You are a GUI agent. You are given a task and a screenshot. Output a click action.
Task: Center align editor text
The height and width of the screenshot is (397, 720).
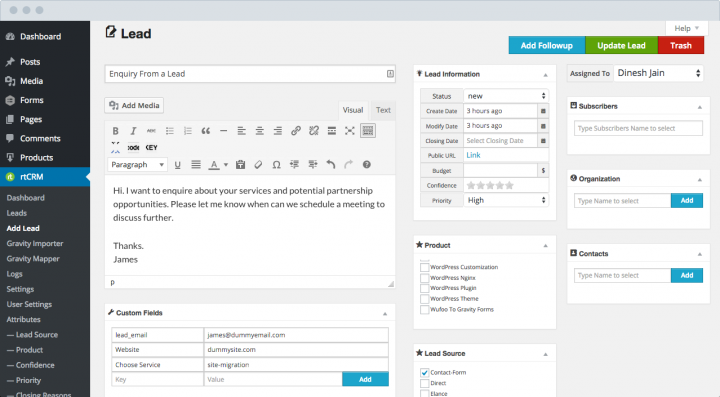pos(259,131)
